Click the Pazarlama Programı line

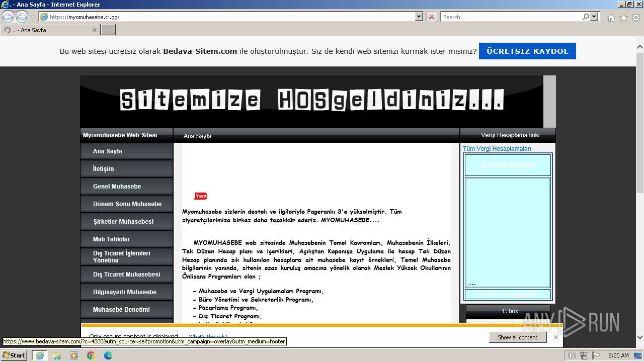(x=225, y=308)
